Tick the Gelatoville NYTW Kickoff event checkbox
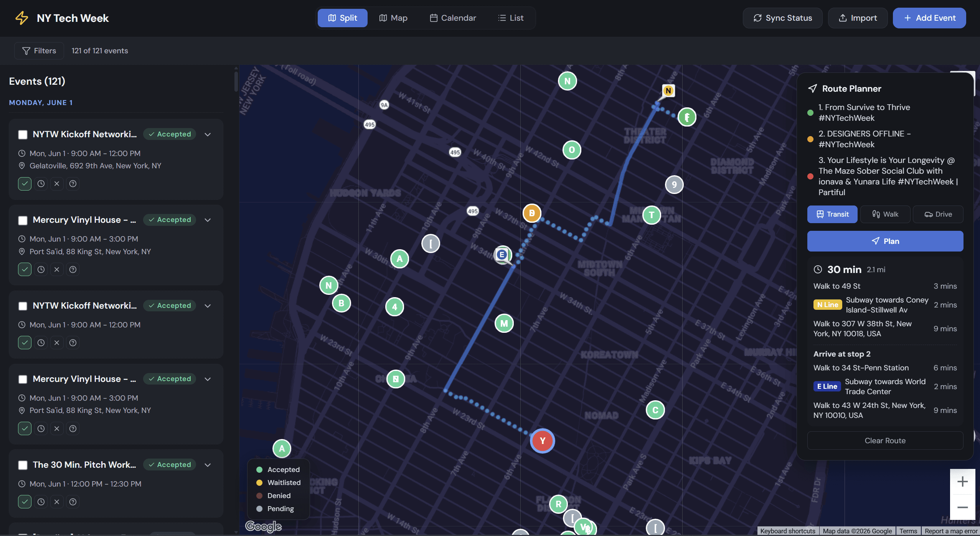980x536 pixels. (23, 135)
